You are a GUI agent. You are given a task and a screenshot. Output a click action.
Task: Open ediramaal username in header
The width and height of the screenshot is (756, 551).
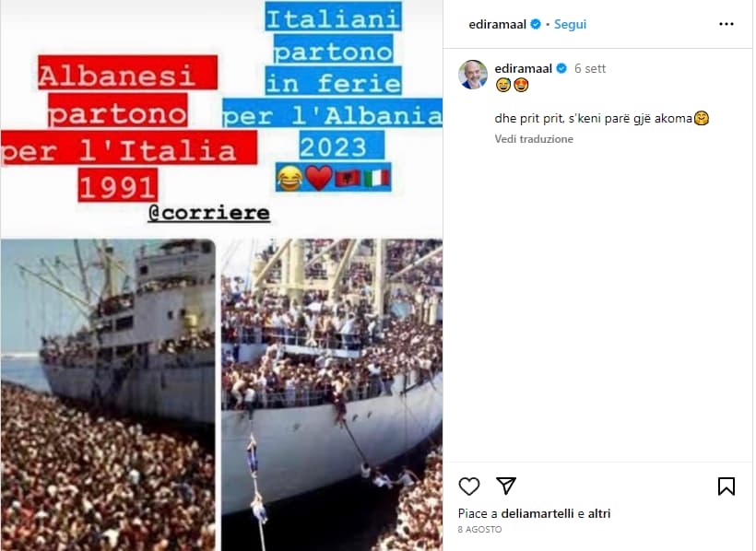point(497,24)
